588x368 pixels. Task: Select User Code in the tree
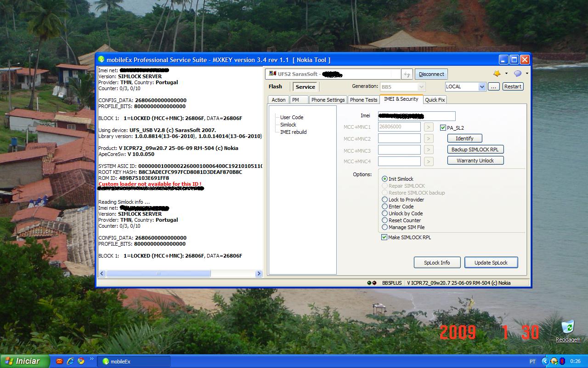click(292, 117)
